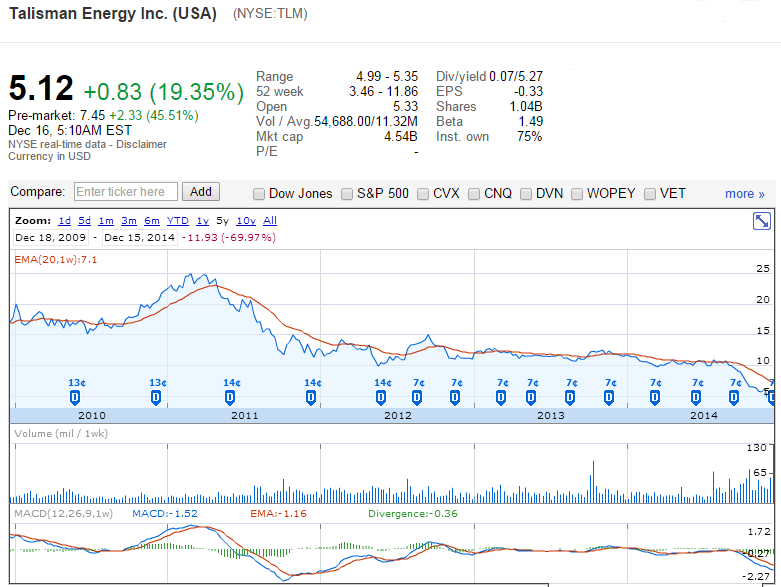Click the +0.83 (19.35%) change value
The height and width of the screenshot is (587, 781).
click(x=164, y=92)
